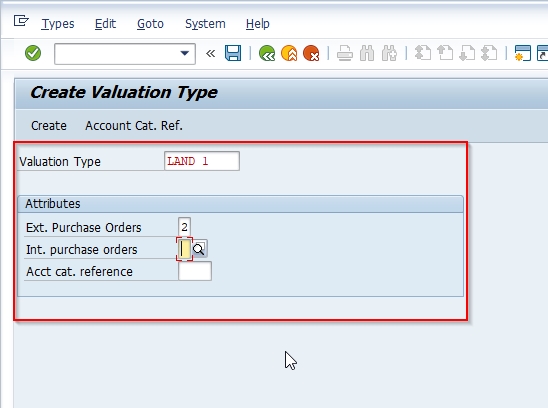Screen dimensions: 548x408
Task: Click the Find binoculars icon
Action: pos(367,53)
